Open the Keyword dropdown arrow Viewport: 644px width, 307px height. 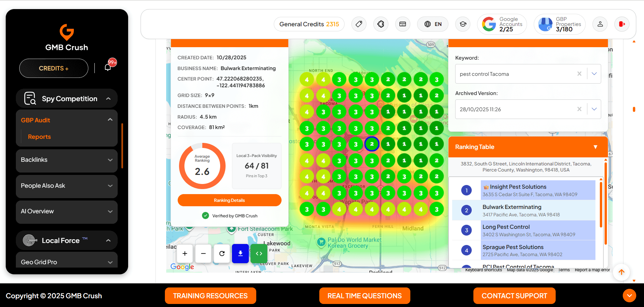[x=594, y=74]
